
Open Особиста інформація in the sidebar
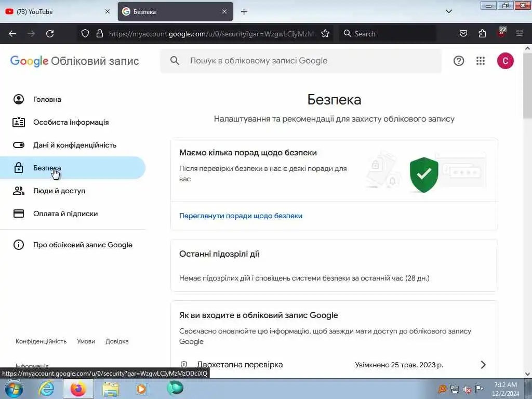coord(73,122)
